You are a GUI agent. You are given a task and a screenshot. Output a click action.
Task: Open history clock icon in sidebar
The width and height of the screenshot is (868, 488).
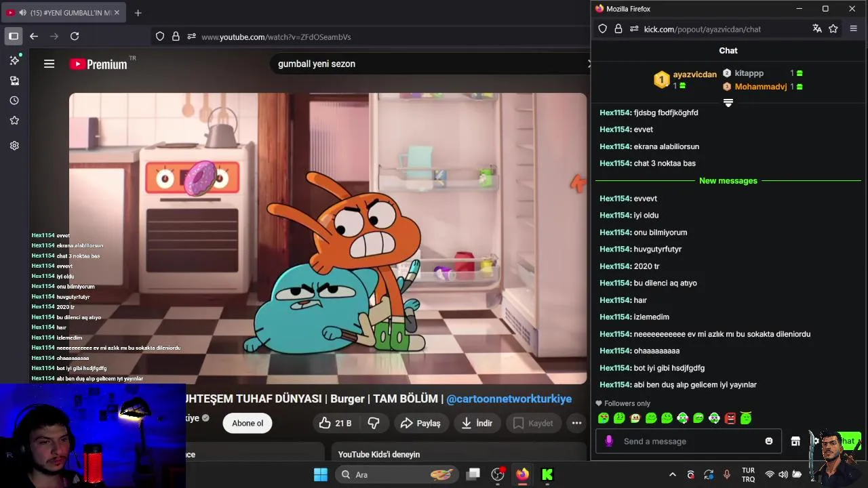[x=14, y=100]
